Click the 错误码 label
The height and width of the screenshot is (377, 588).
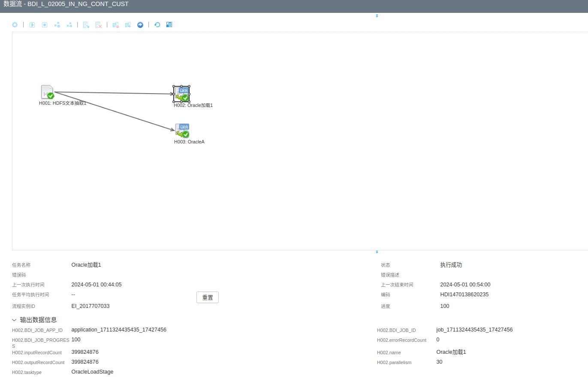pos(19,275)
